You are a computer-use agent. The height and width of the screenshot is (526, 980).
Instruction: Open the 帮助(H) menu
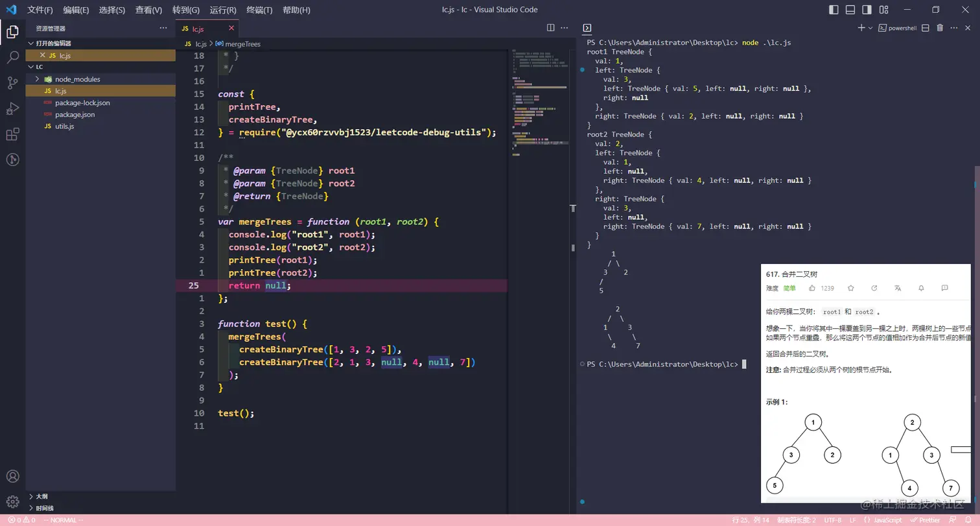tap(297, 10)
